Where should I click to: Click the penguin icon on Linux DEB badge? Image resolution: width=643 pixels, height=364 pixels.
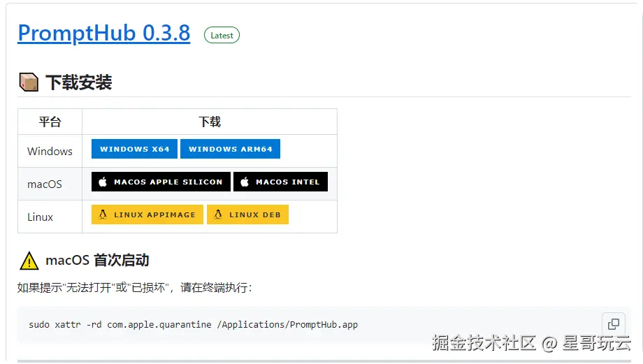[x=218, y=214]
